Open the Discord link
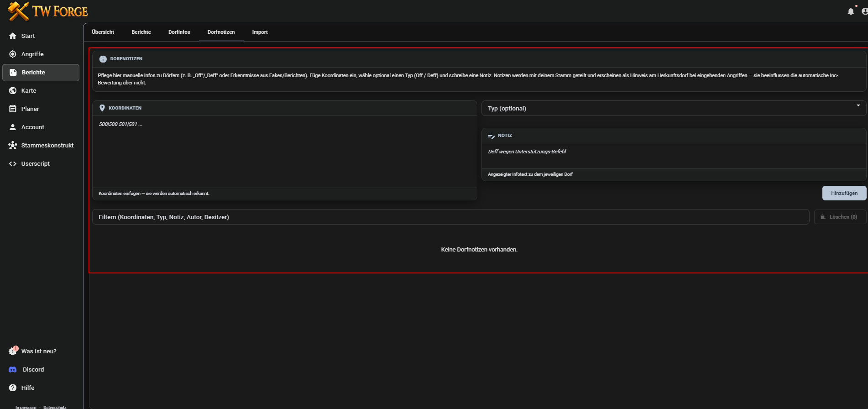The image size is (868, 409). coord(41,369)
